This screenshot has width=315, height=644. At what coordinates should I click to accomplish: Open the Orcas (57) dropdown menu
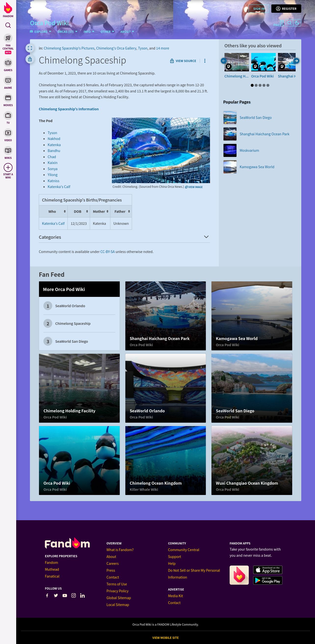67,32
